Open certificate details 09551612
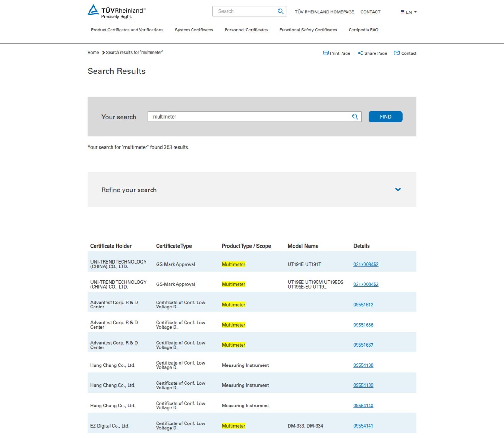 tap(363, 305)
